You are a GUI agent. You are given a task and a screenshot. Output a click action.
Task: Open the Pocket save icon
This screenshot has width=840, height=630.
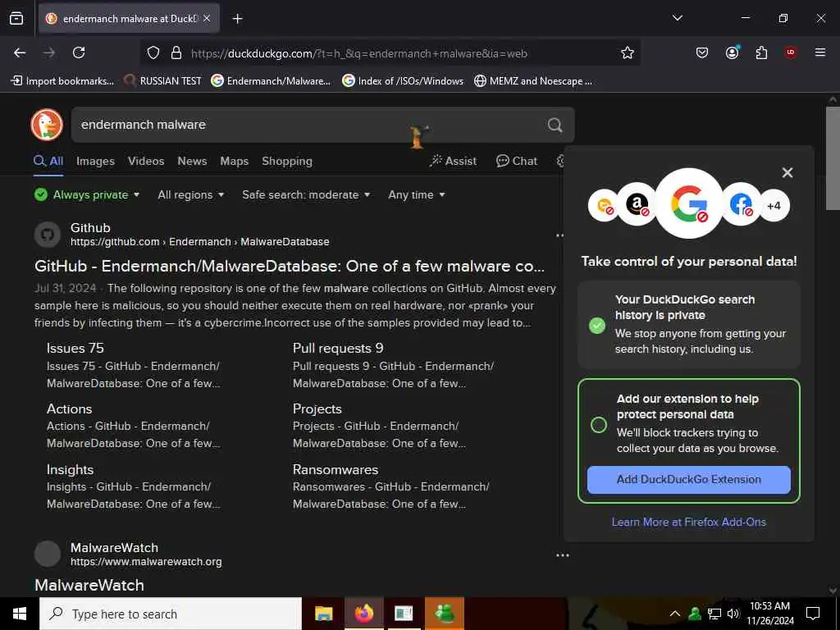pyautogui.click(x=702, y=52)
